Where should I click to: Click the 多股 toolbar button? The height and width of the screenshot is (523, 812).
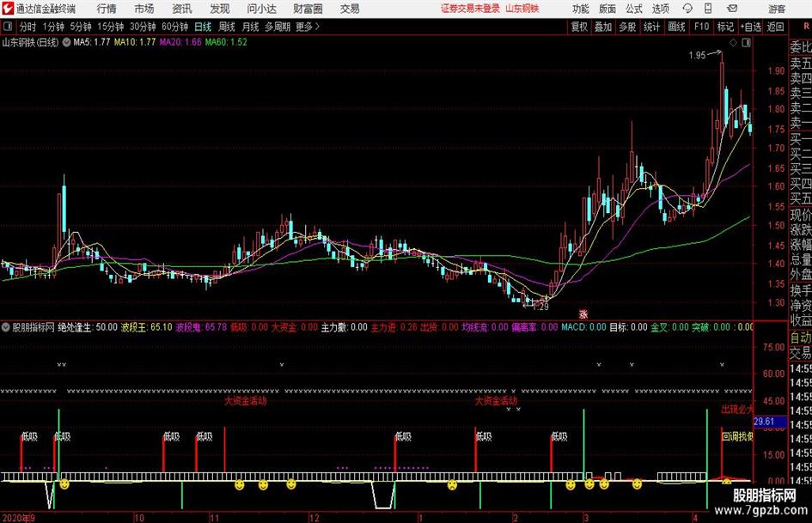627,27
